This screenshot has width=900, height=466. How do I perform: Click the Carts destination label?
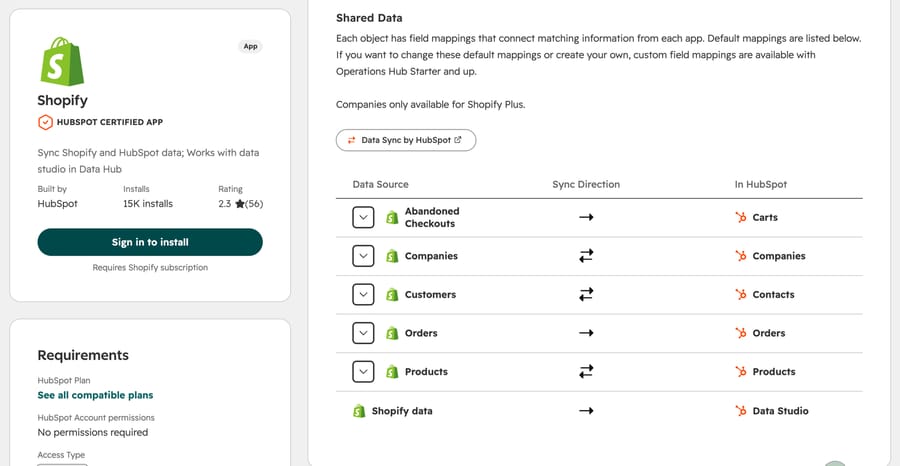[765, 218]
